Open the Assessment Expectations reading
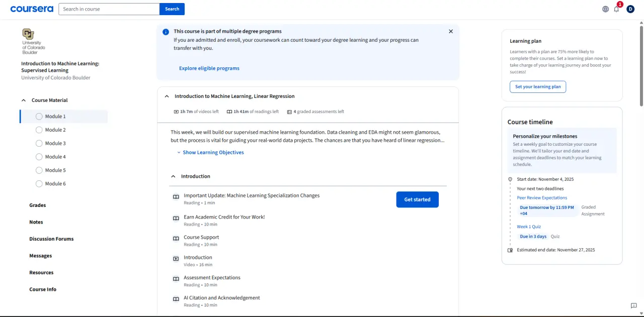 (212, 277)
